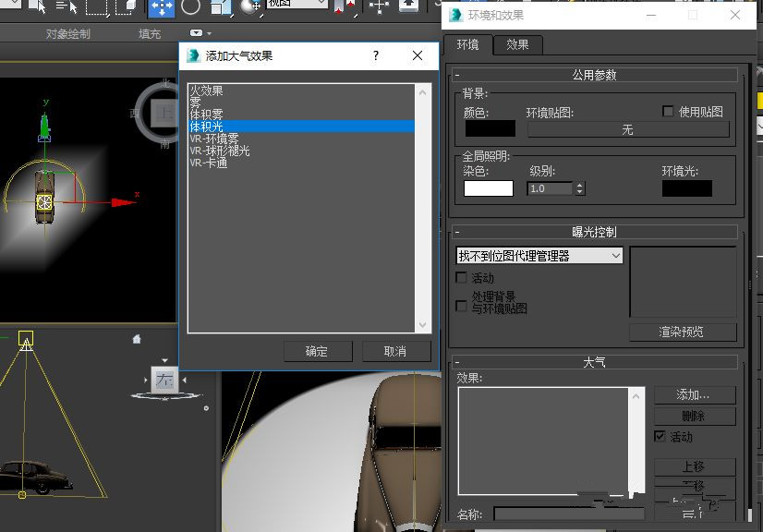
Task: Select VR-卡通 in the effects list
Action: (x=302, y=163)
